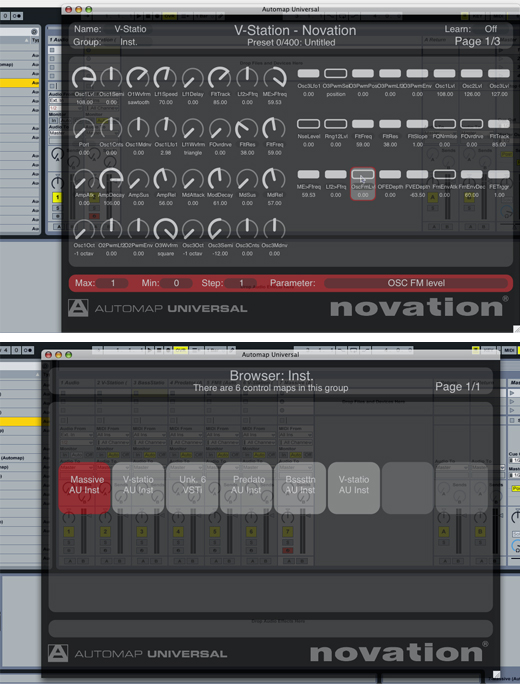Toggle the Osc3Lvl button
The image size is (520, 684).
pyautogui.click(x=499, y=73)
